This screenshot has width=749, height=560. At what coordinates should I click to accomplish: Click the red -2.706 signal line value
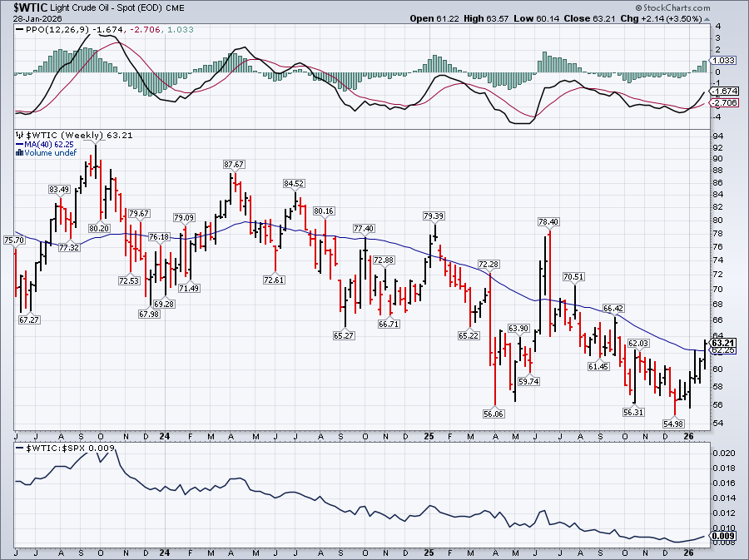click(724, 102)
